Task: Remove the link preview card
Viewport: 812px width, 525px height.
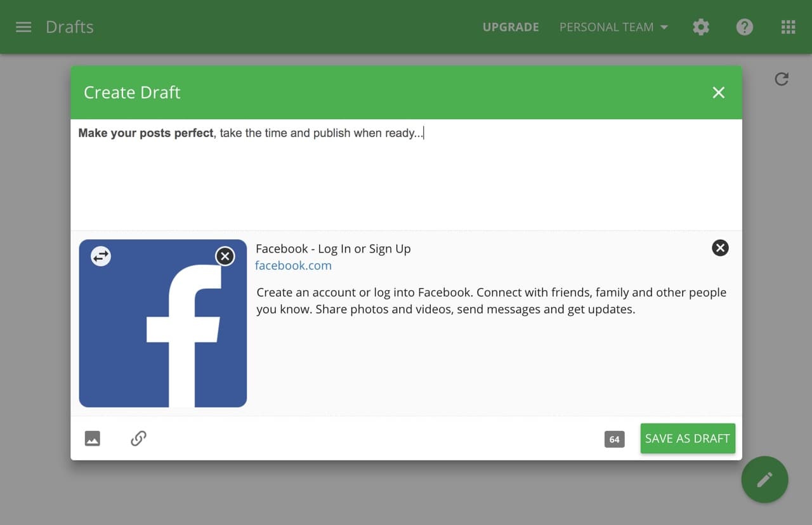Action: coord(720,248)
